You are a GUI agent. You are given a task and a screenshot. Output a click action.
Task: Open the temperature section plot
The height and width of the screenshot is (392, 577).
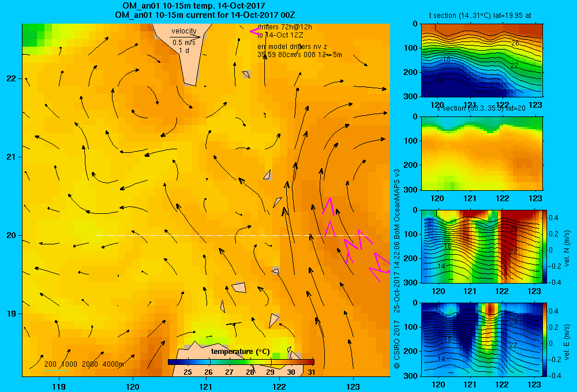482,61
